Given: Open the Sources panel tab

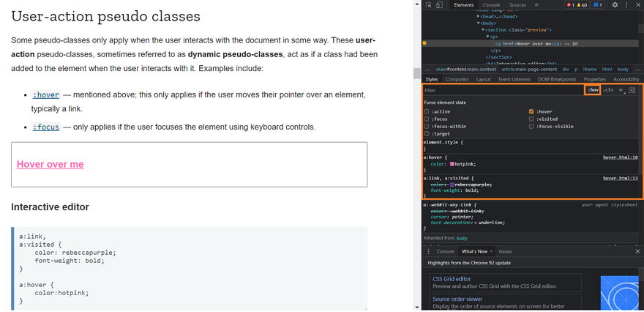Looking at the screenshot, I should (x=517, y=5).
